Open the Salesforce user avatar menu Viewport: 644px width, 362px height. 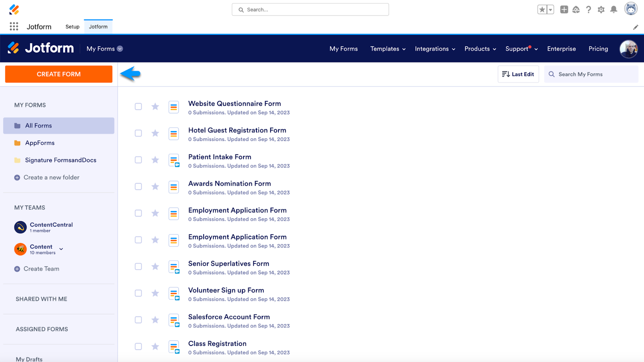click(631, 8)
